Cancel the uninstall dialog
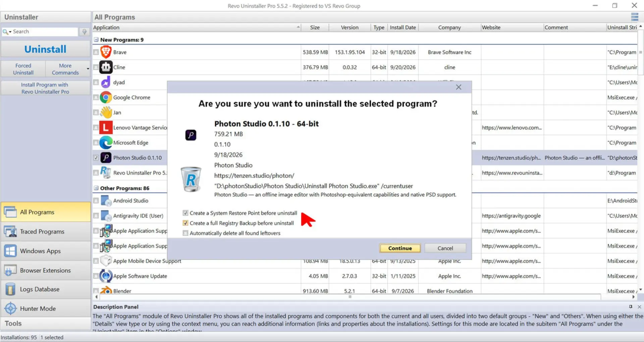644x342 pixels. (445, 248)
